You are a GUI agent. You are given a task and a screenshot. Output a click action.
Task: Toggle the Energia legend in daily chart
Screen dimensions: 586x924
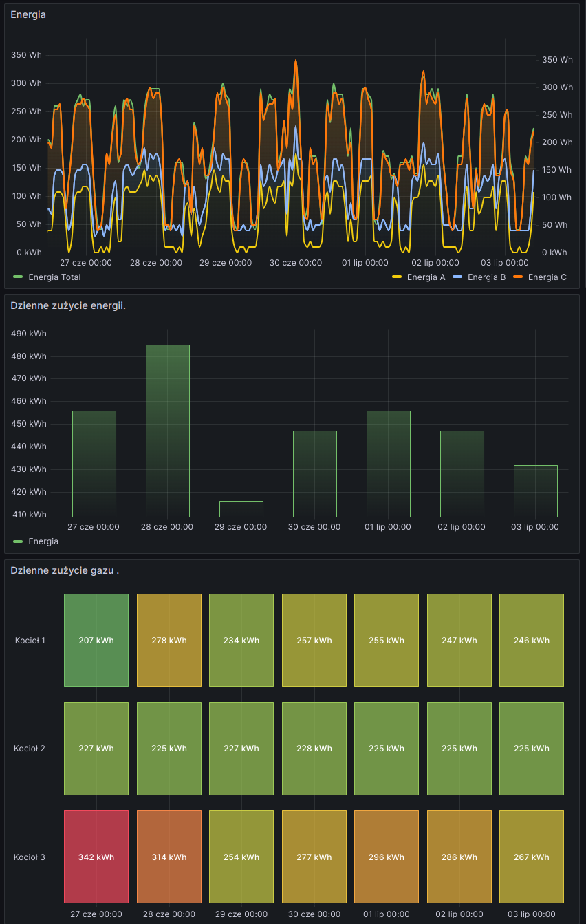pyautogui.click(x=43, y=541)
